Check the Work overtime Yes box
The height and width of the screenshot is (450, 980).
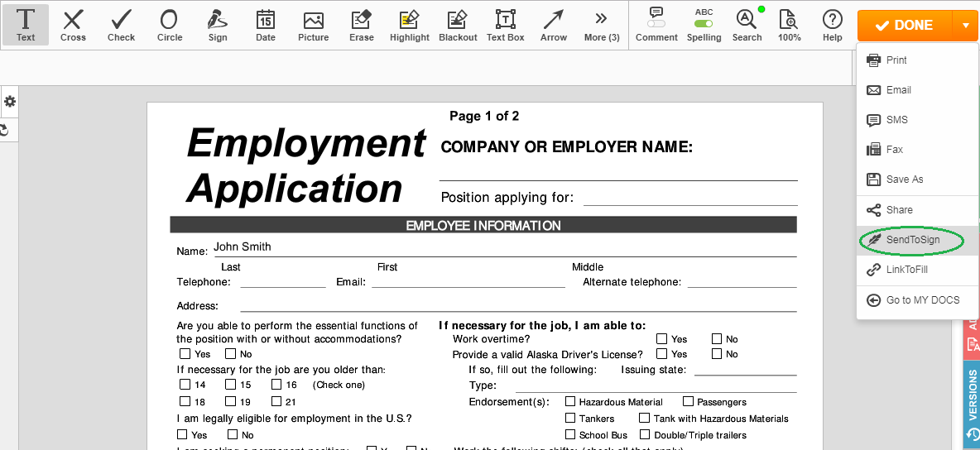click(x=662, y=339)
